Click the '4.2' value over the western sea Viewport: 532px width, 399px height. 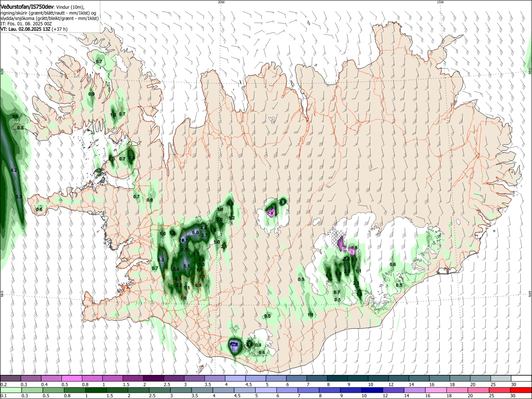[14, 170]
